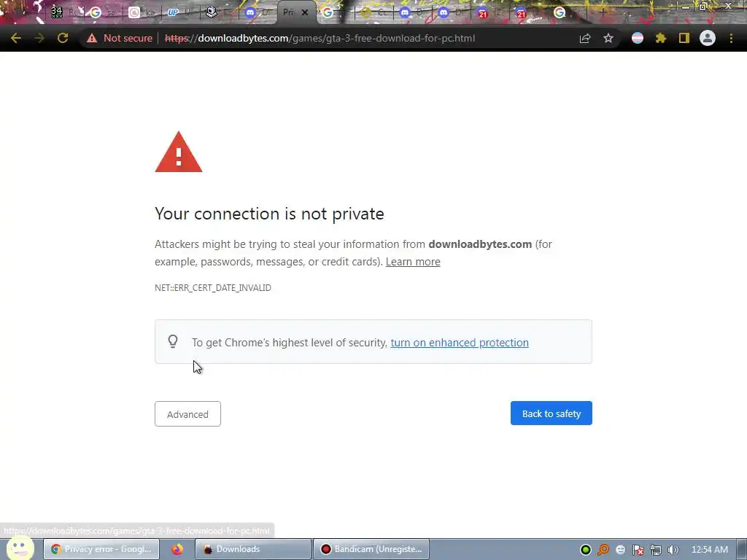Open the smiley face Start button

click(x=20, y=548)
